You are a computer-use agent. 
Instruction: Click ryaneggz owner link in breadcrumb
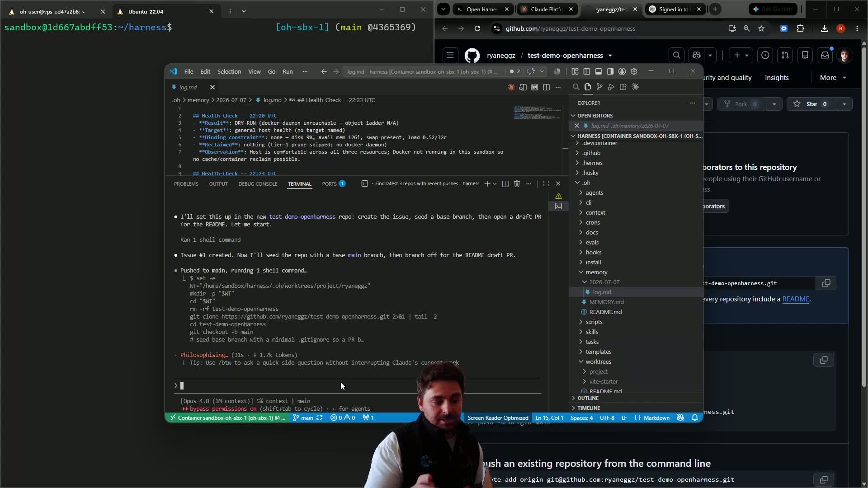point(501,56)
